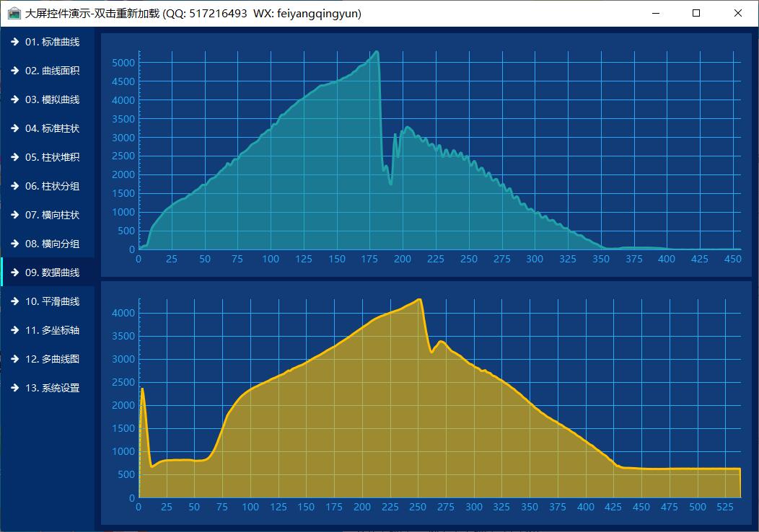Select the 07. 横向柱状 menu item

point(52,215)
